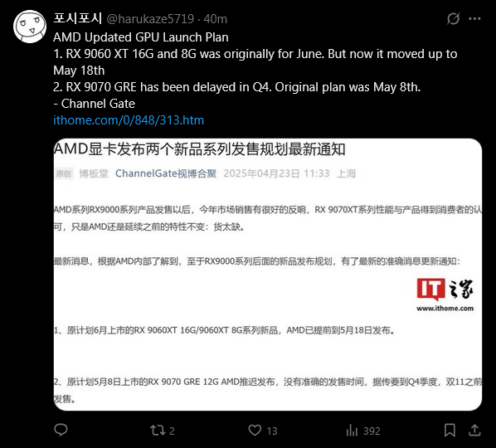
Task: Like the tweet with heart icon
Action: click(x=255, y=431)
